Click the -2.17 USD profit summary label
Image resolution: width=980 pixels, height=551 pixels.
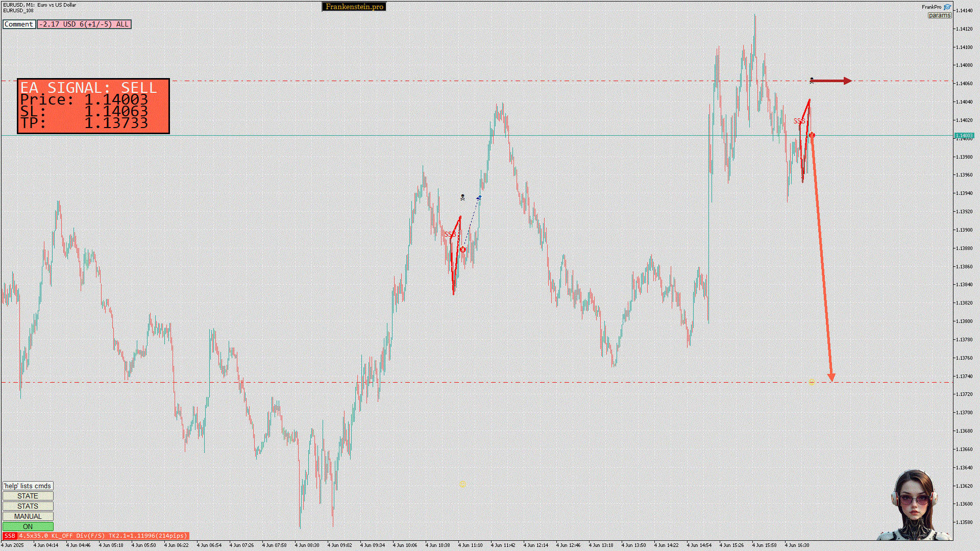click(84, 24)
